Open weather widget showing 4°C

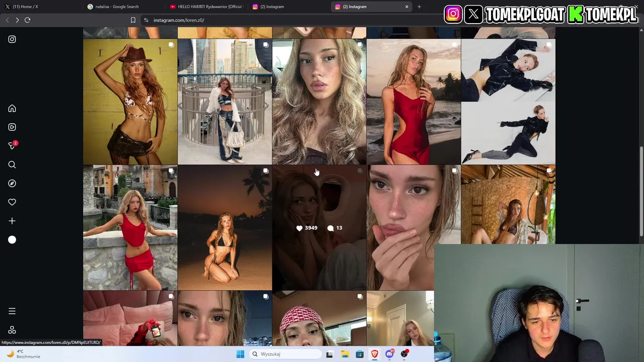pos(23,354)
